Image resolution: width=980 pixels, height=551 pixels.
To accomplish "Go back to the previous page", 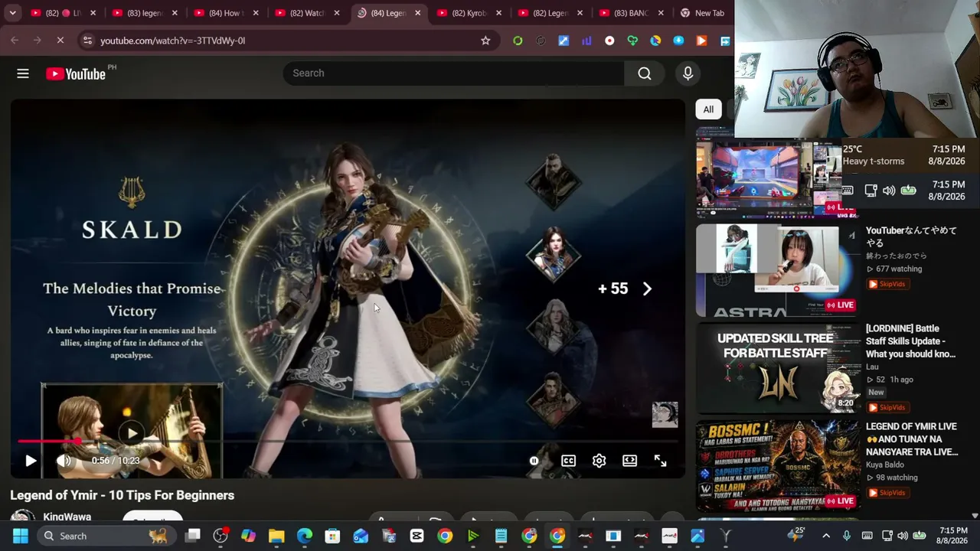I will click(x=15, y=41).
